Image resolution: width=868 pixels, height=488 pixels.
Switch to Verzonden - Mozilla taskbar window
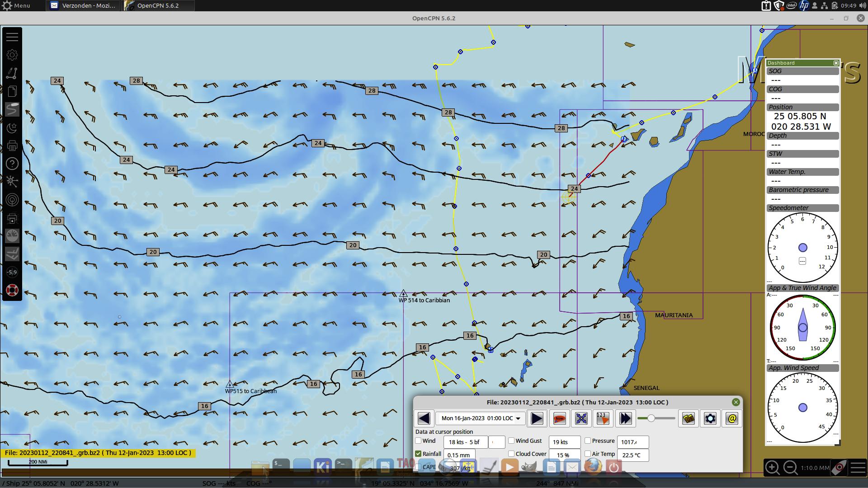click(83, 5)
